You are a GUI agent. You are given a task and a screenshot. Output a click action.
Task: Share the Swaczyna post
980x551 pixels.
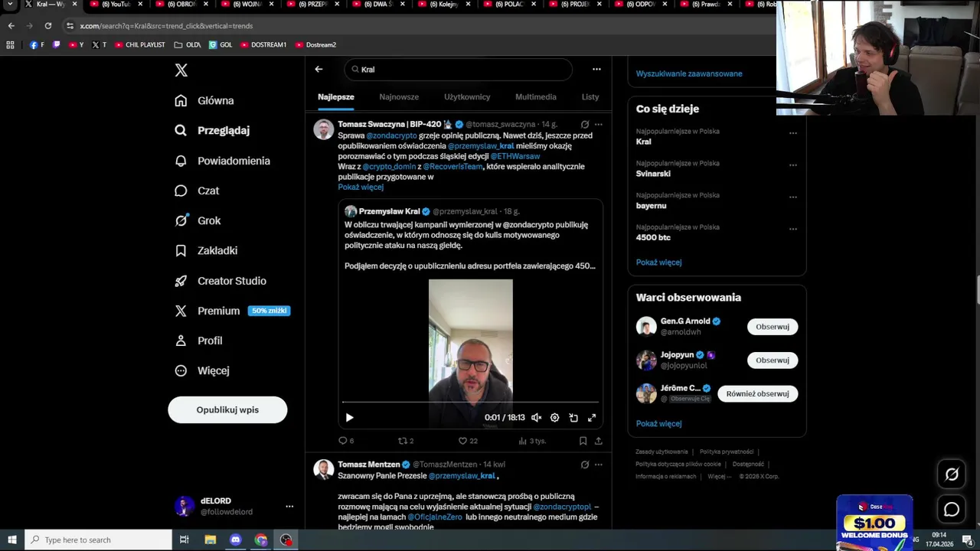(x=599, y=441)
